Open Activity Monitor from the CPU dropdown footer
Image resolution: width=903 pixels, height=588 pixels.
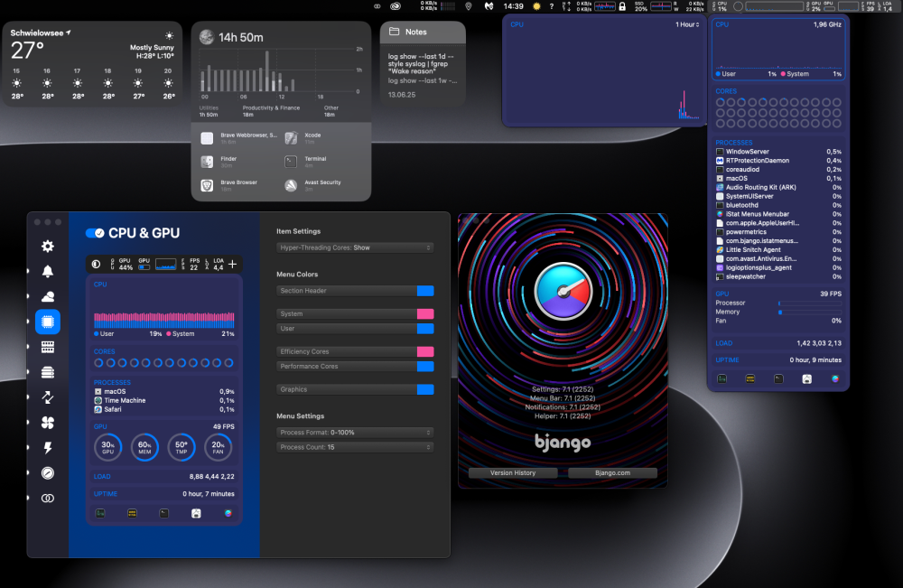(x=721, y=378)
